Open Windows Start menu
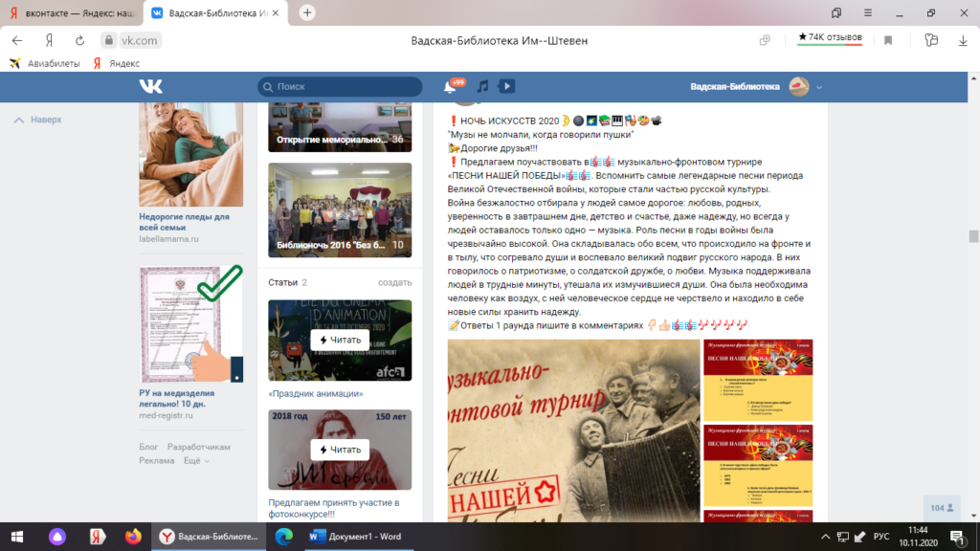 pos(17,537)
